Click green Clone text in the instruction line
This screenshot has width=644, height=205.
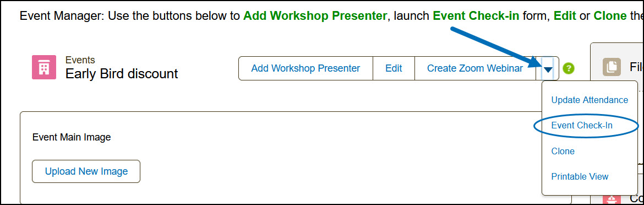[611, 17]
